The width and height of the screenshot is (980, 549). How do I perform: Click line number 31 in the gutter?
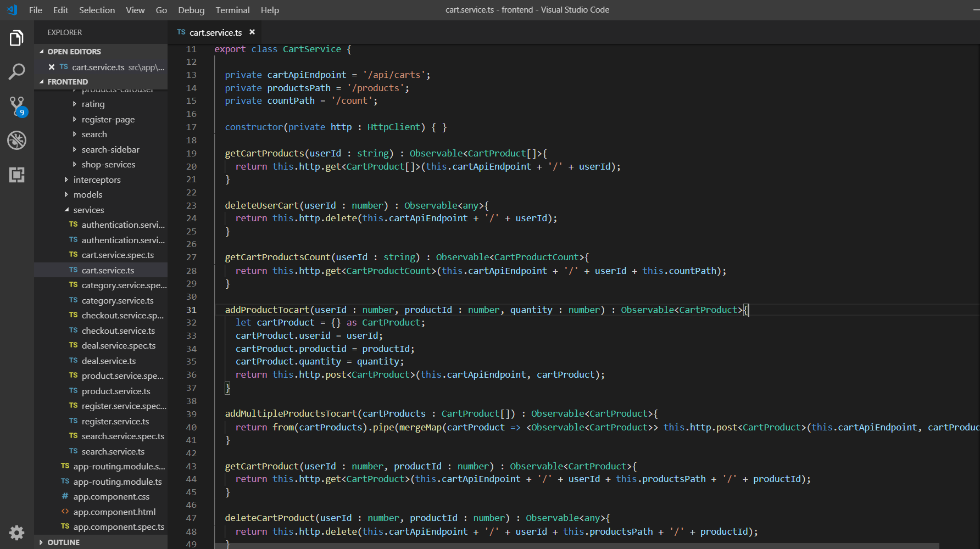pos(191,310)
